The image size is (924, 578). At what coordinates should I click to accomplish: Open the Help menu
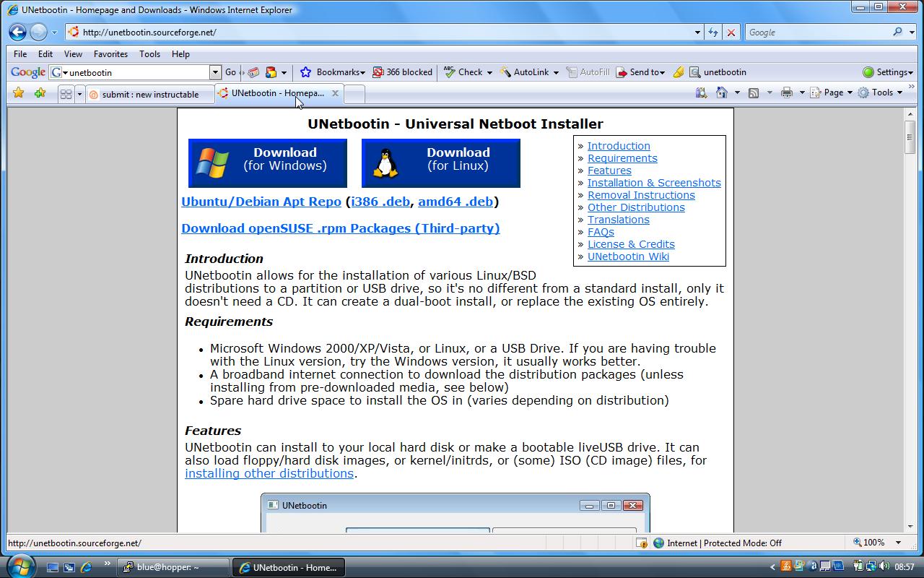[x=180, y=54]
